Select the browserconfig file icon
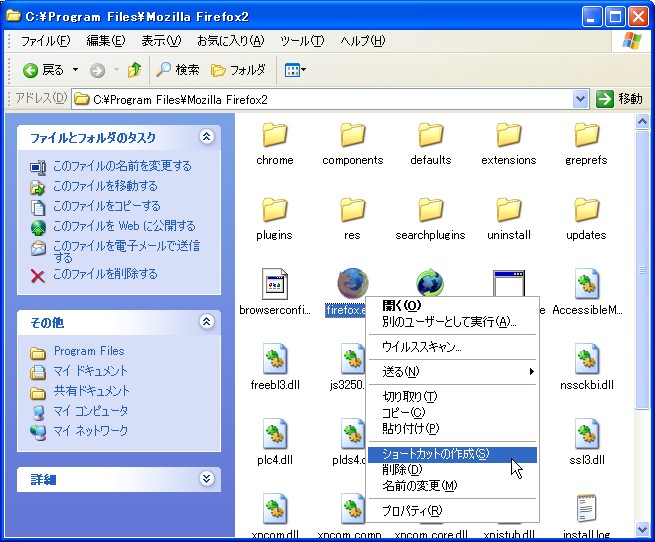 click(274, 284)
